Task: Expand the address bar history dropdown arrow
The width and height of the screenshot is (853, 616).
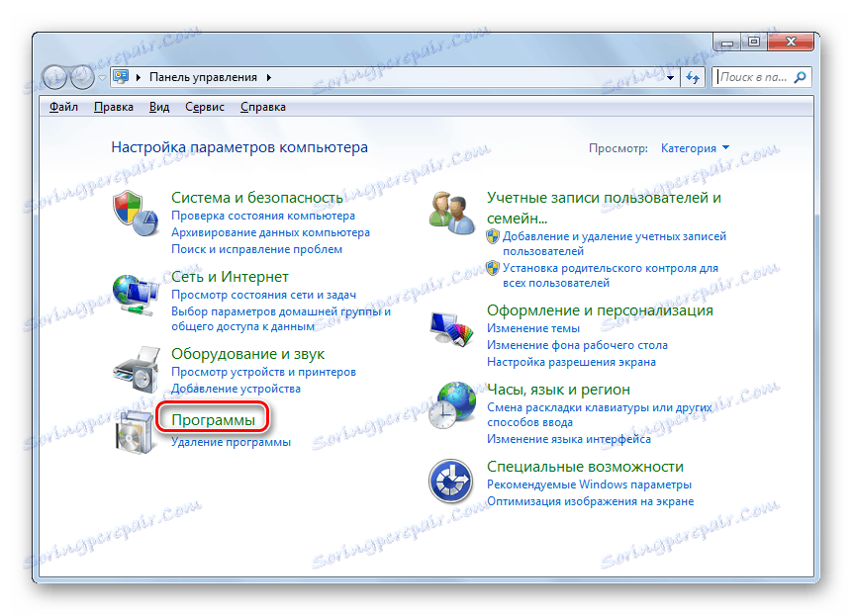Action: [x=670, y=78]
